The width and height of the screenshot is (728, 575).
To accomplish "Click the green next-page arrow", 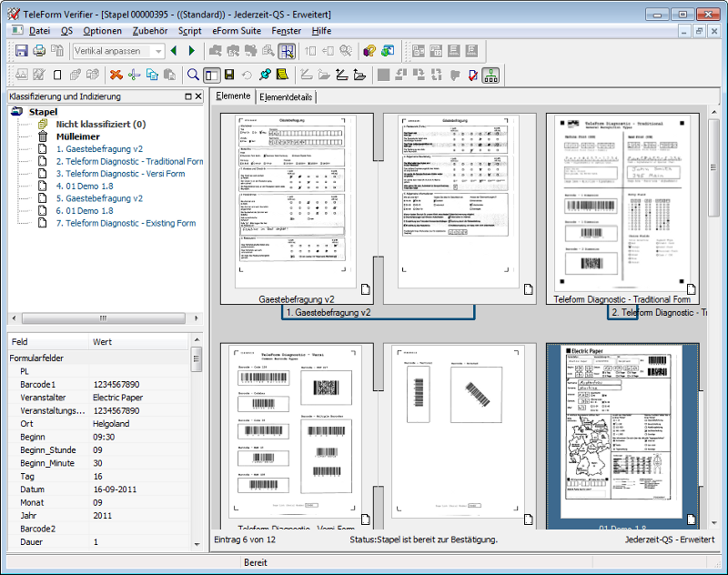I will point(191,52).
